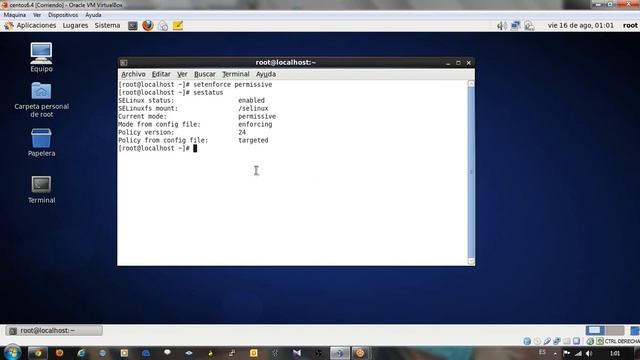
Task: Click the Windows taskbar clock
Action: [x=615, y=353]
